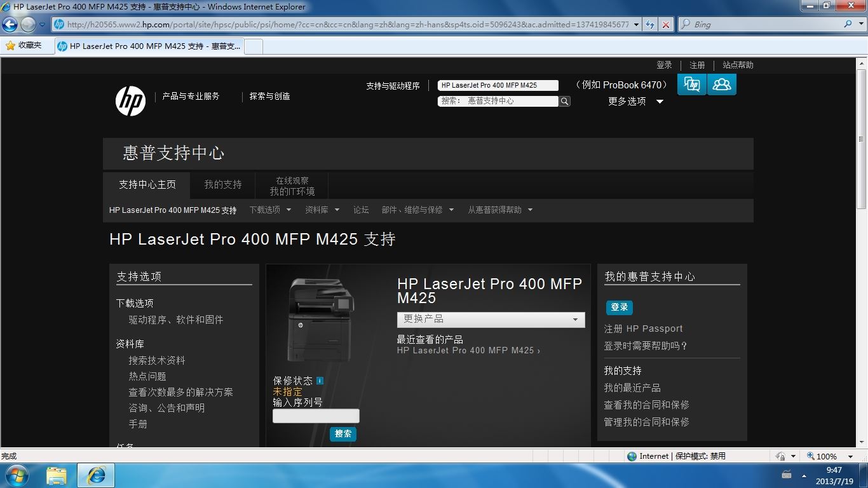The image size is (868, 488).
Task: Click the search magnifier icon next to 惠普支持中心 field
Action: tap(565, 101)
